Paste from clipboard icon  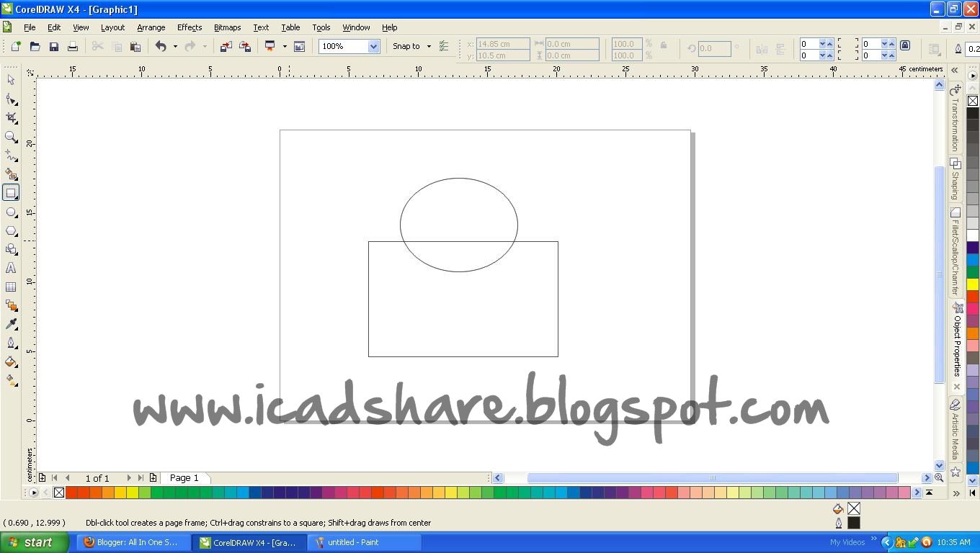135,46
